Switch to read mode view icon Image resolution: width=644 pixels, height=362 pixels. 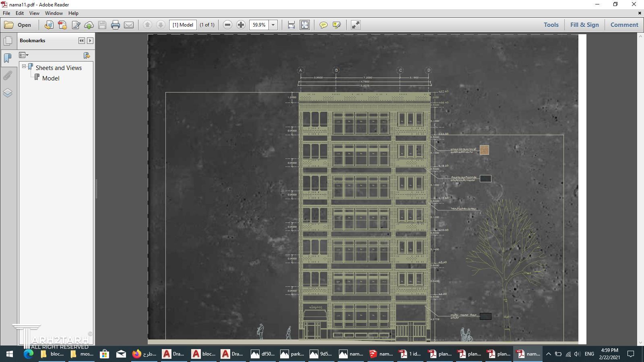356,25
